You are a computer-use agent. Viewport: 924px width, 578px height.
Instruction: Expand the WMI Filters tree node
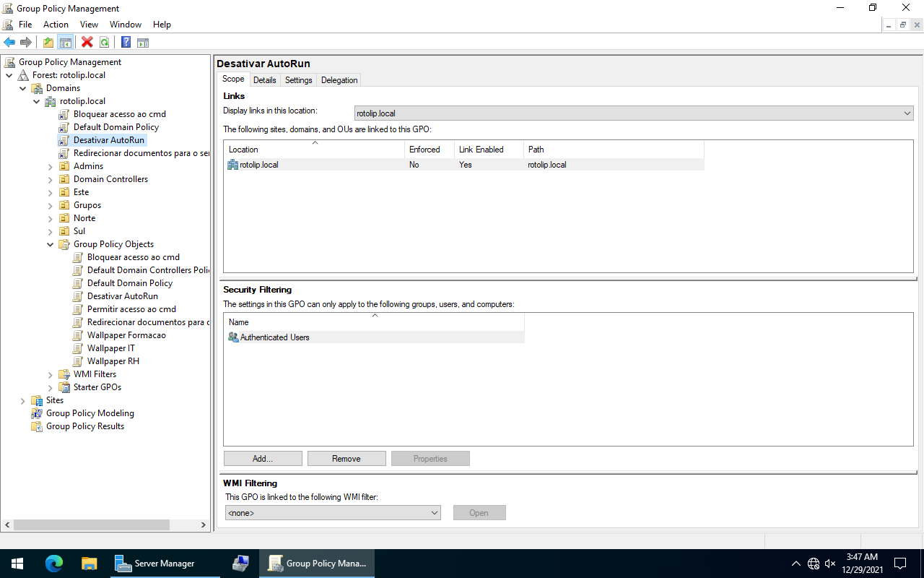(51, 374)
